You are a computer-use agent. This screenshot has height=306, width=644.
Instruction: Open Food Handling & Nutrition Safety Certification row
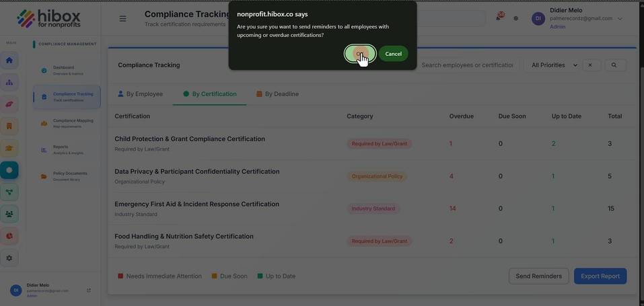(371, 241)
